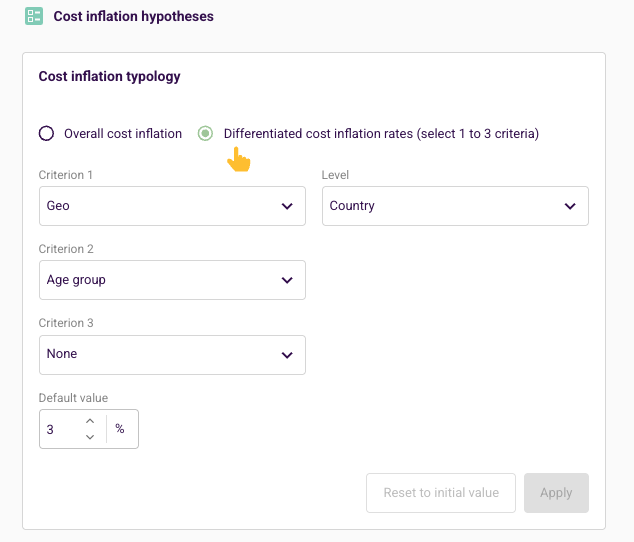The image size is (634, 542).
Task: Click the Apply button
Action: 556,493
